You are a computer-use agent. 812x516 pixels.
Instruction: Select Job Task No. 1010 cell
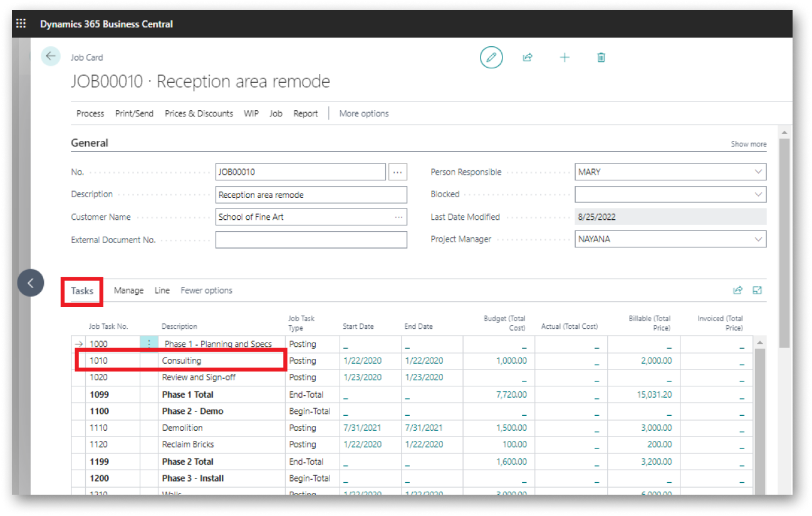point(113,361)
